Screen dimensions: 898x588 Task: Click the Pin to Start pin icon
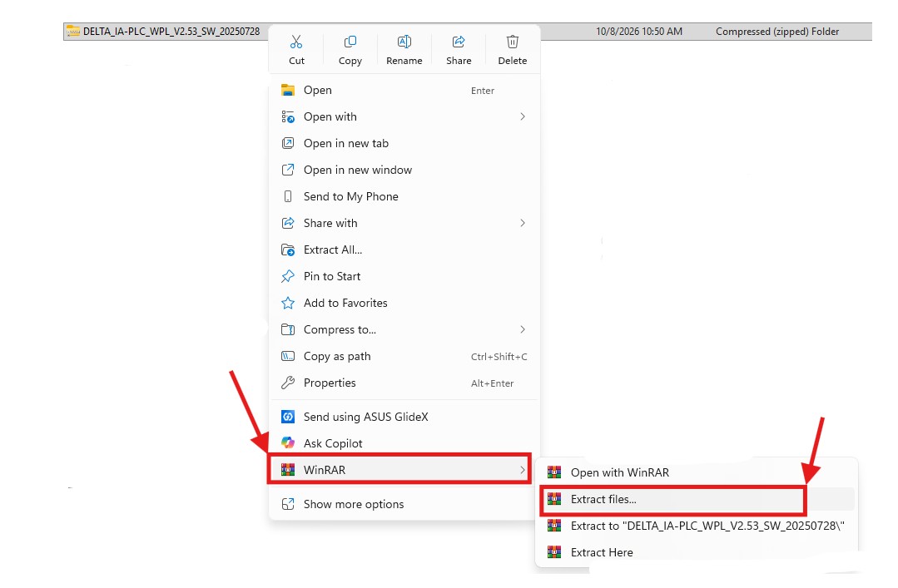tap(288, 277)
